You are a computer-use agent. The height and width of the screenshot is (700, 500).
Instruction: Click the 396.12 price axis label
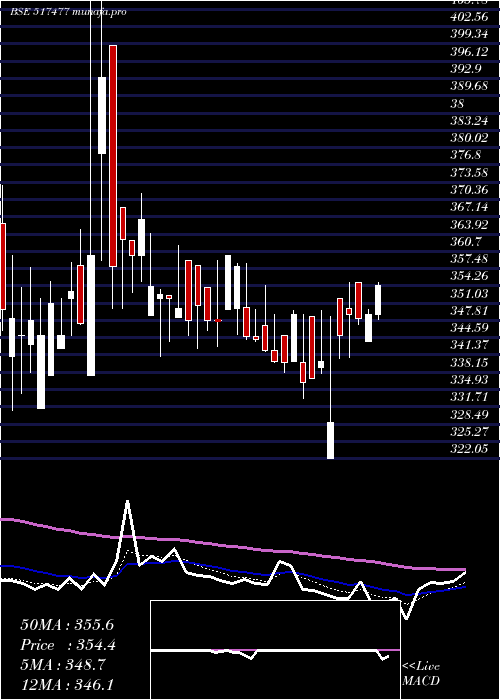(469, 52)
